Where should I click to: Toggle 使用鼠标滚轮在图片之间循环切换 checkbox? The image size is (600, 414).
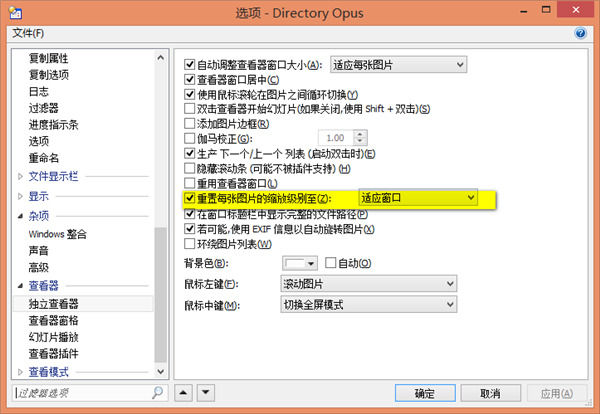(189, 94)
